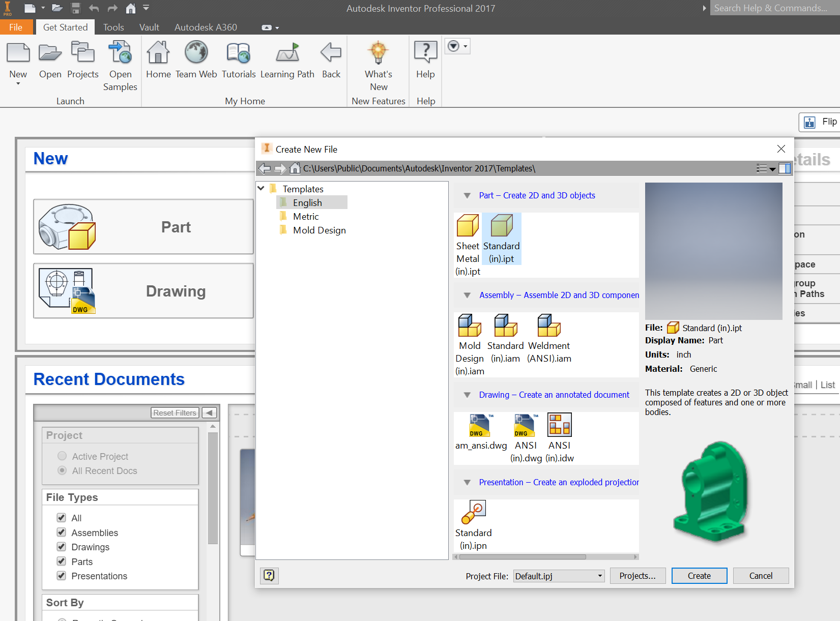
Task: Click the help icon at dialog bottom
Action: pyautogui.click(x=269, y=575)
